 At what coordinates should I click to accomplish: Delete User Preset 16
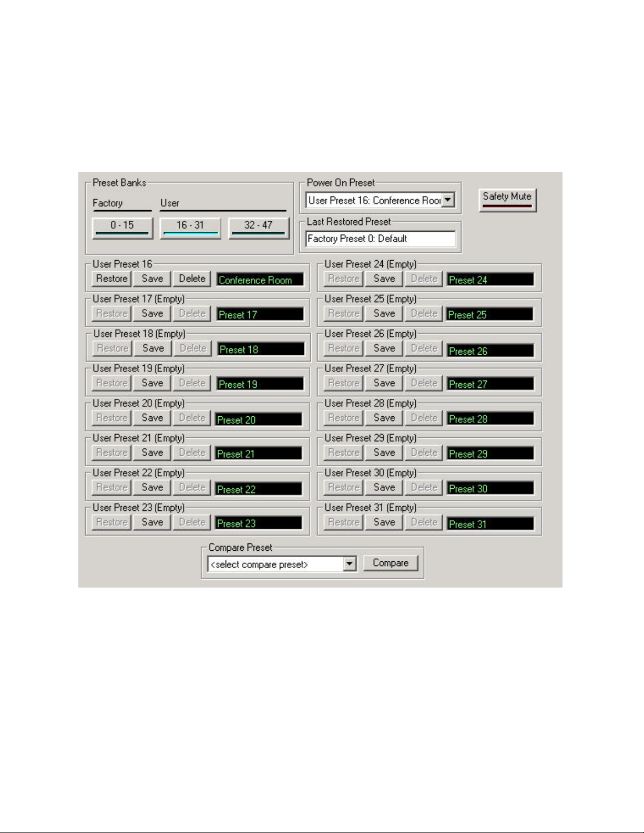(x=192, y=279)
